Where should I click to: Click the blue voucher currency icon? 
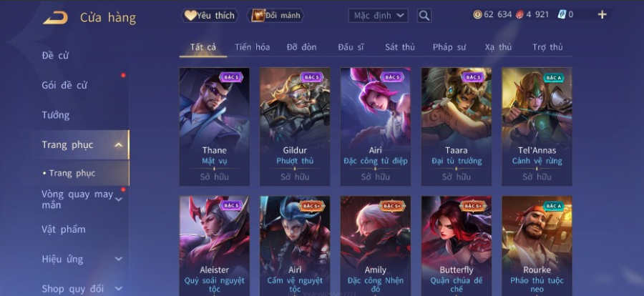tap(562, 15)
